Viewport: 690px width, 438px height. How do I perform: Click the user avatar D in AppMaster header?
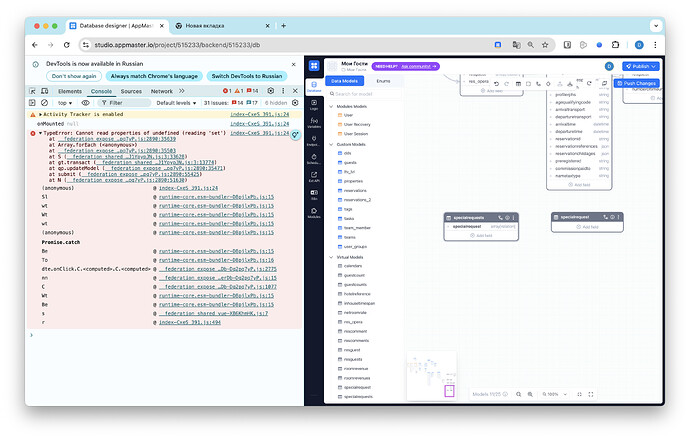click(609, 66)
